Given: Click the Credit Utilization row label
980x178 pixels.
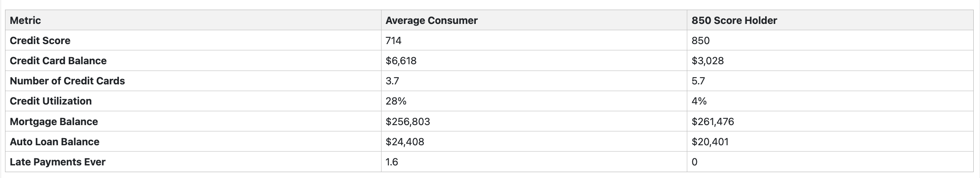Looking at the screenshot, I should 51,101.
